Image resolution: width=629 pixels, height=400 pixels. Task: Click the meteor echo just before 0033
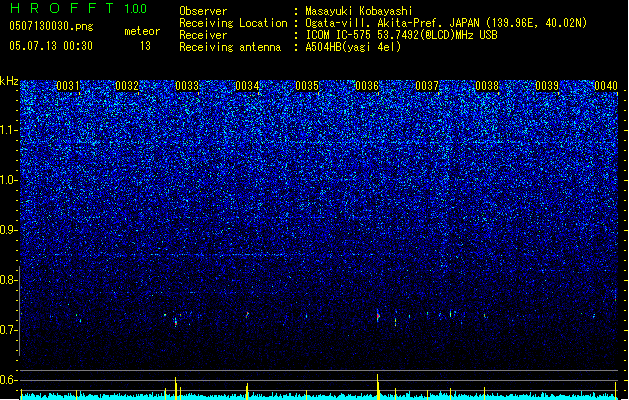coord(175,322)
